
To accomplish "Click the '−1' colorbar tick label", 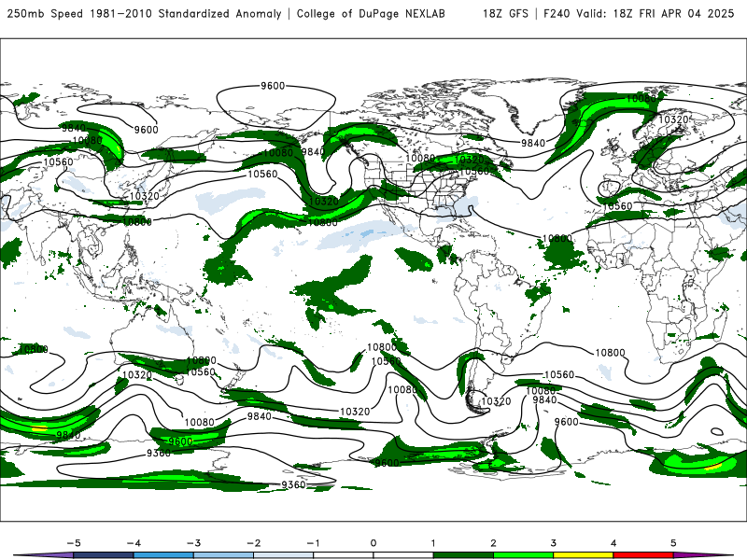I will click(x=313, y=543).
